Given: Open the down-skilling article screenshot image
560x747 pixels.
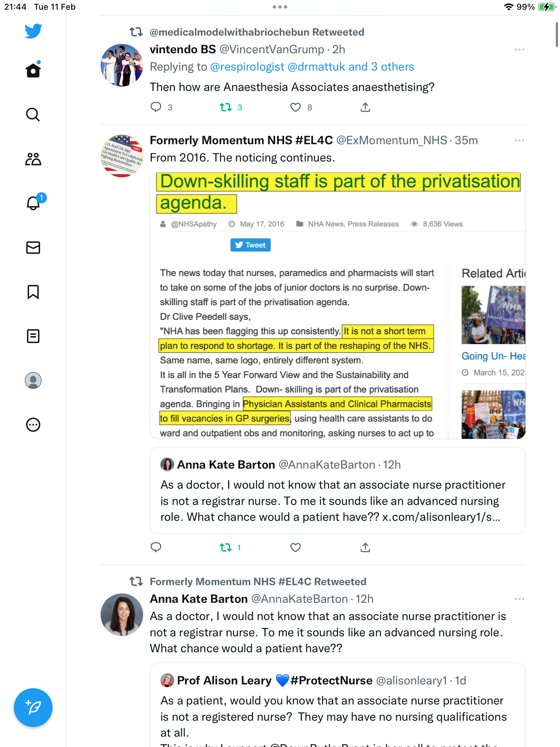Looking at the screenshot, I should (x=338, y=306).
